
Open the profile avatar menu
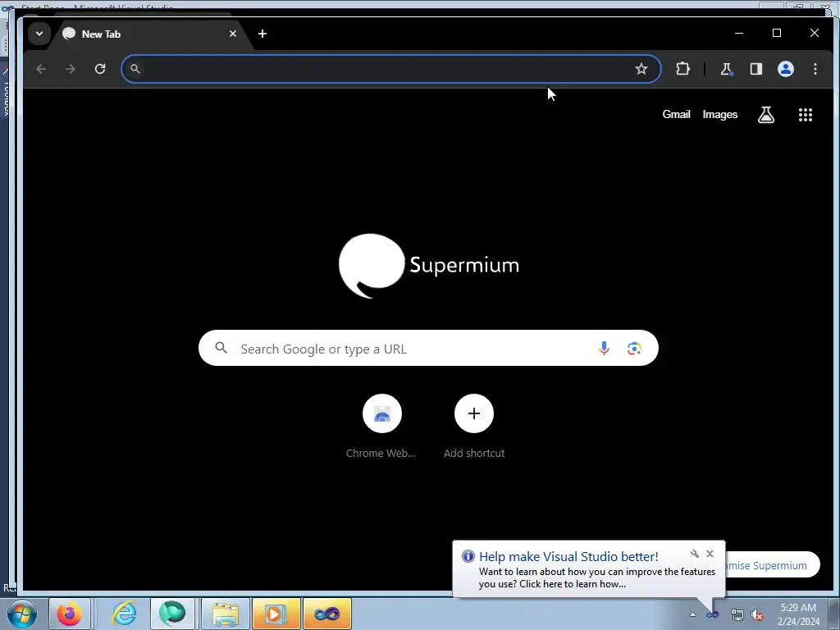785,69
